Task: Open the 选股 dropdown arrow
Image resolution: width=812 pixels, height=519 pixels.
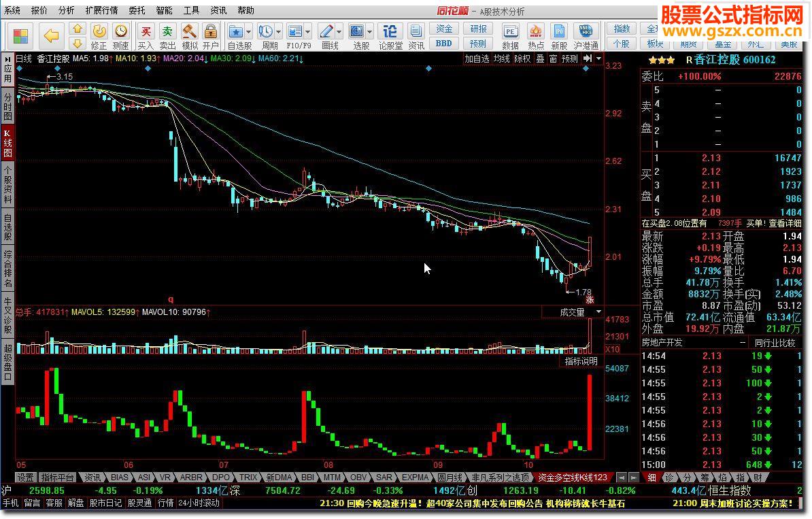Action: [x=369, y=32]
